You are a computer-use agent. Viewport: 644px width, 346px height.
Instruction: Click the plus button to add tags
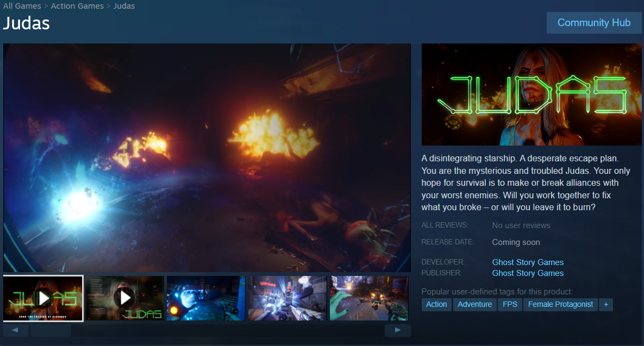[x=606, y=305]
